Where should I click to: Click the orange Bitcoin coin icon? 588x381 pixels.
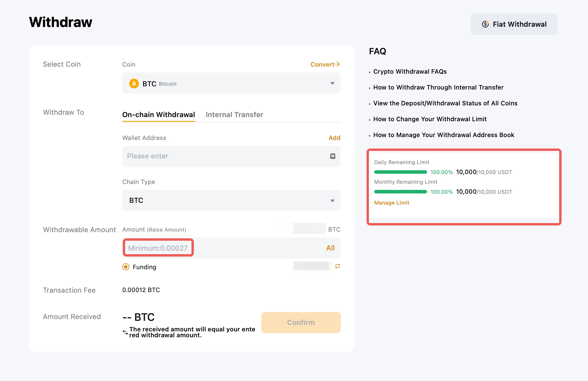tap(134, 84)
